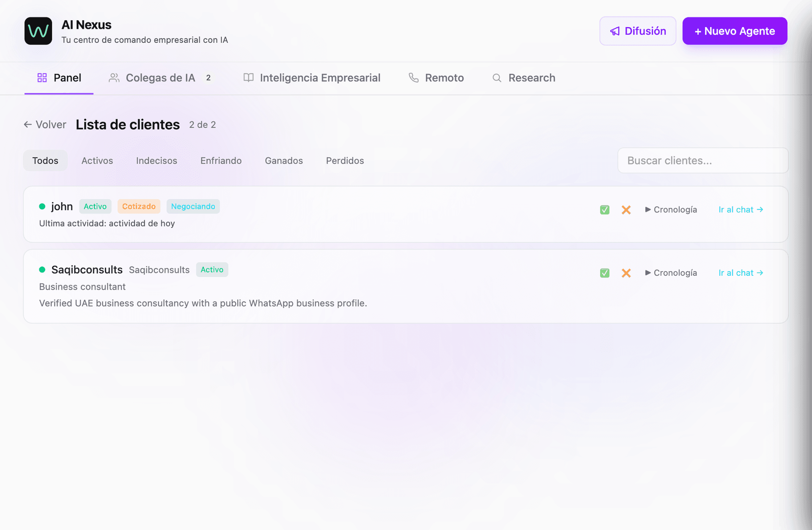Create a new agent with Nuevo Agente
This screenshot has height=530, width=812.
(x=735, y=31)
